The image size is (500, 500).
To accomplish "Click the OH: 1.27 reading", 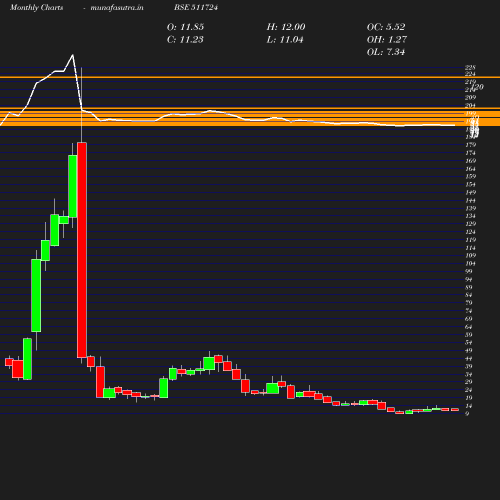I will 387,40.
